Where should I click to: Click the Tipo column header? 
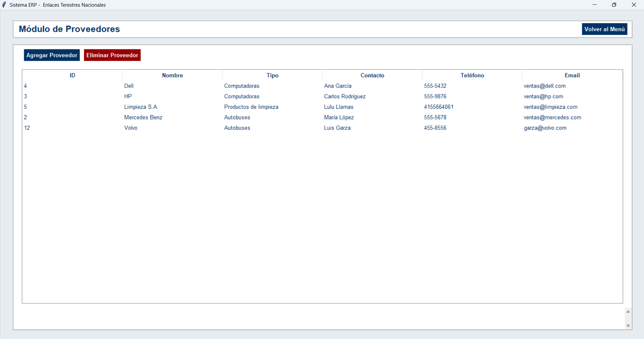(x=272, y=75)
